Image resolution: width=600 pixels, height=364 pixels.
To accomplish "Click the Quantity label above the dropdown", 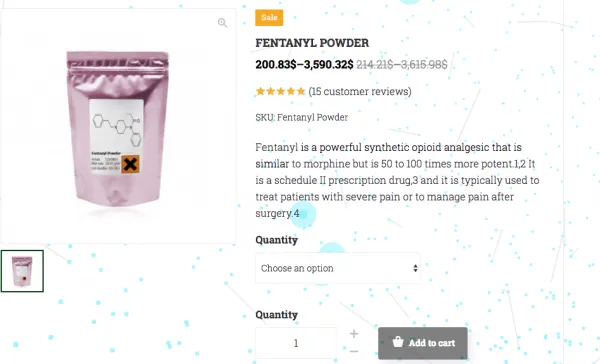I will pos(276,240).
